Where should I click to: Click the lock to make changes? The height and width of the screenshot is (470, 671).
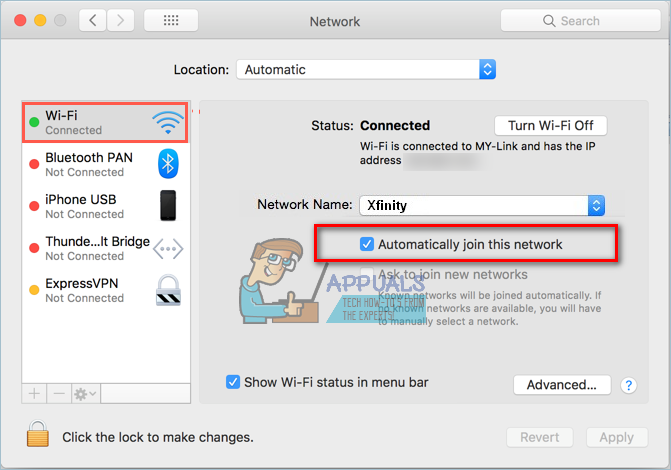click(x=38, y=434)
